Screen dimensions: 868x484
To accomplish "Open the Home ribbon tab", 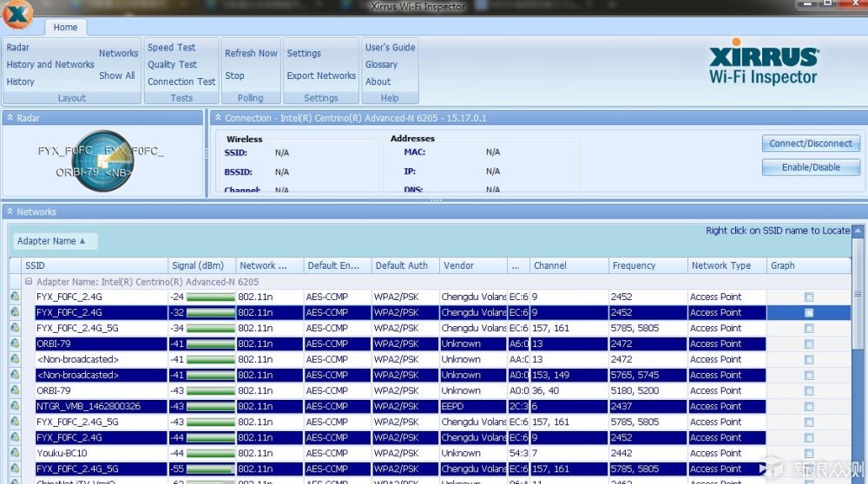I will tap(65, 27).
